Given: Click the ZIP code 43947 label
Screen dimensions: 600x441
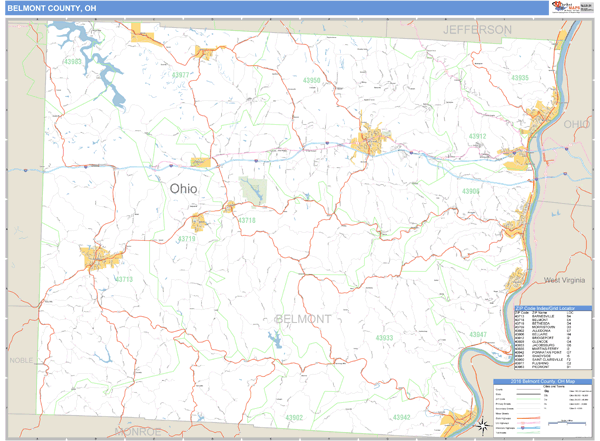Looking at the screenshot, I should (477, 334).
